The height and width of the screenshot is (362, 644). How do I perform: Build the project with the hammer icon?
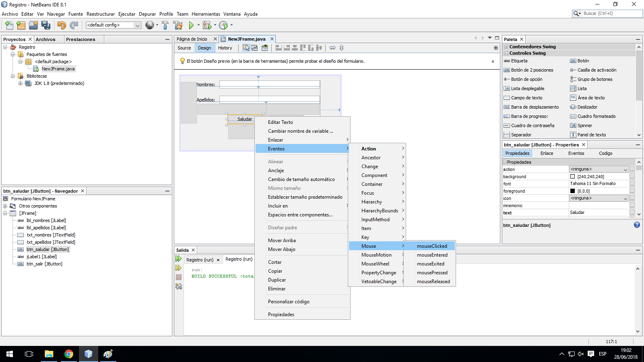coord(165,25)
